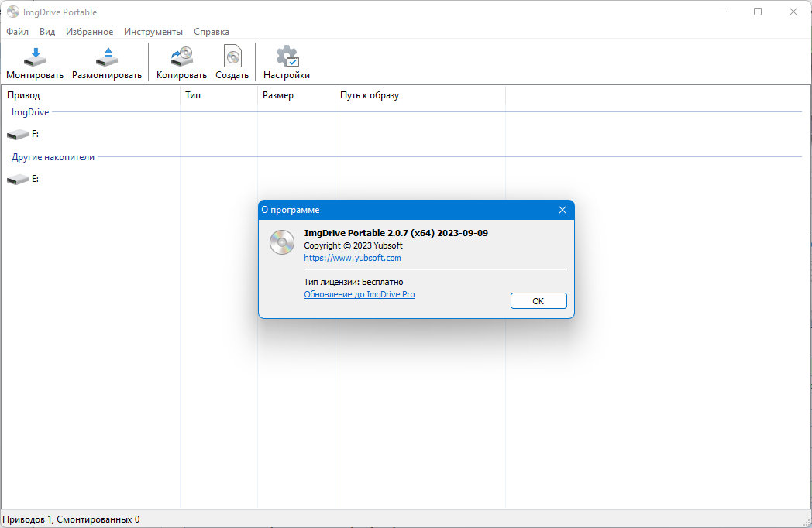
Task: Click the Размер column header
Action: [x=278, y=95]
